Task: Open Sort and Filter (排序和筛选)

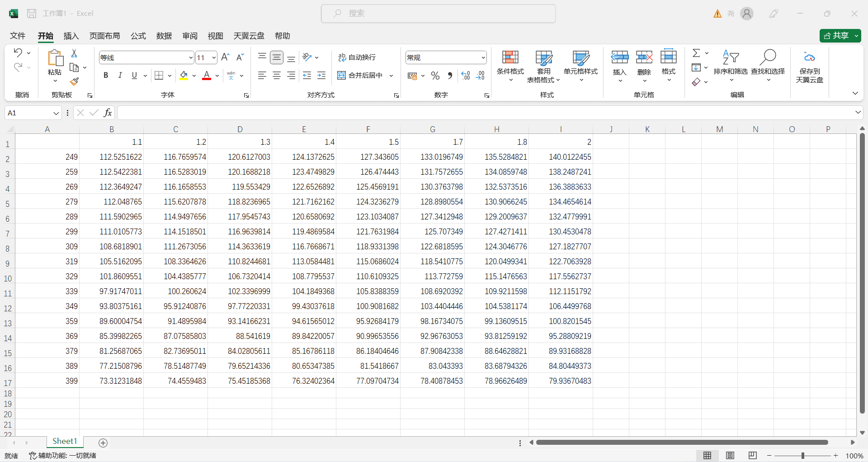Action: pyautogui.click(x=731, y=66)
